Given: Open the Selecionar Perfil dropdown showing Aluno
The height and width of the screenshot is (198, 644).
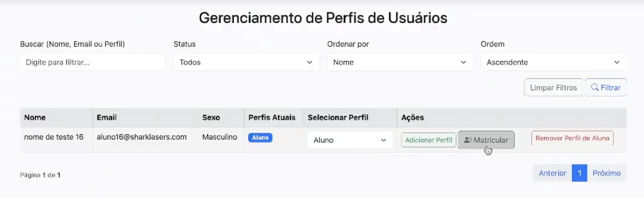Looking at the screenshot, I should (350, 140).
